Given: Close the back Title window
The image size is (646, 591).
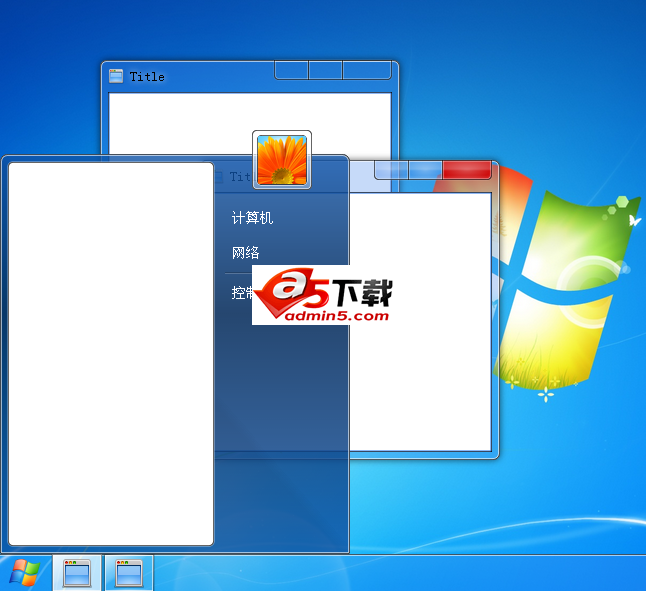Looking at the screenshot, I should coord(367,70).
